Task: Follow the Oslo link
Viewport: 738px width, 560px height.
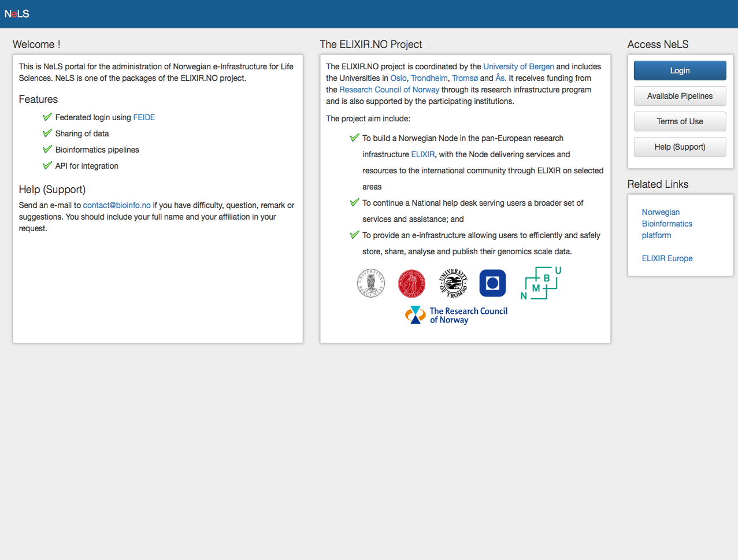Action: point(398,78)
